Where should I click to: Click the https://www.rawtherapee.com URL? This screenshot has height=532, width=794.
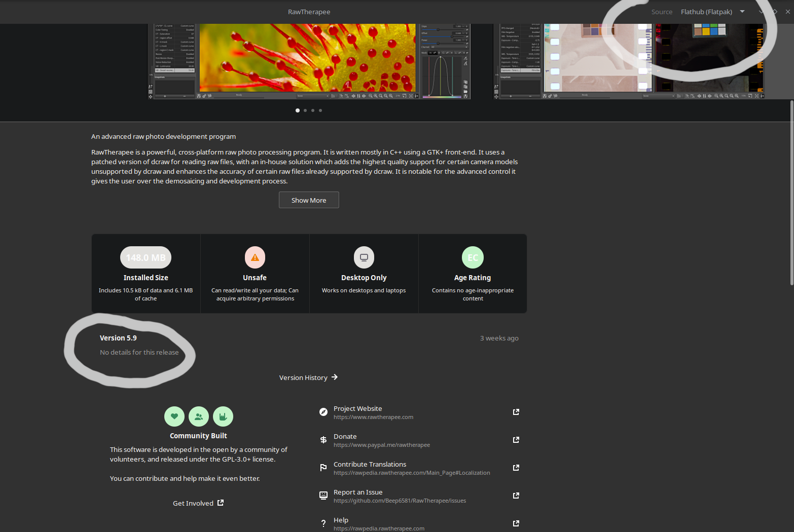pos(373,417)
